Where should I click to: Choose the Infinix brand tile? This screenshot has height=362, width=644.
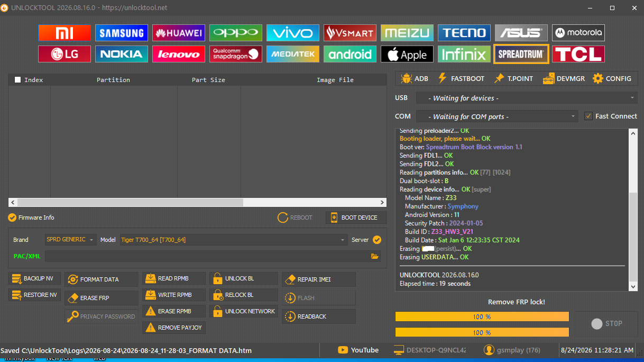(x=464, y=54)
